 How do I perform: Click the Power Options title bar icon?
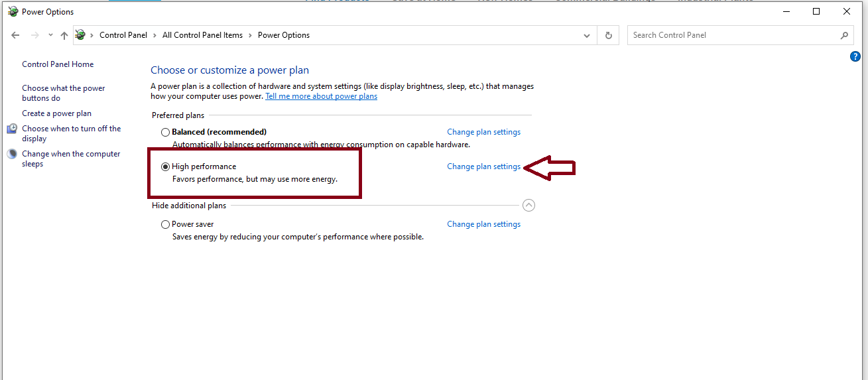tap(13, 11)
